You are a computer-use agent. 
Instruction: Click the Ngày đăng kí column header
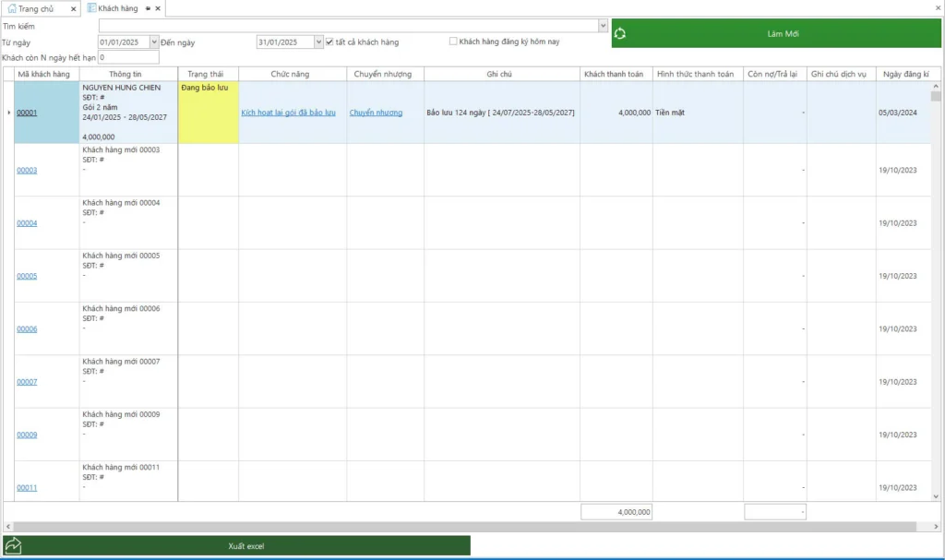click(x=906, y=74)
